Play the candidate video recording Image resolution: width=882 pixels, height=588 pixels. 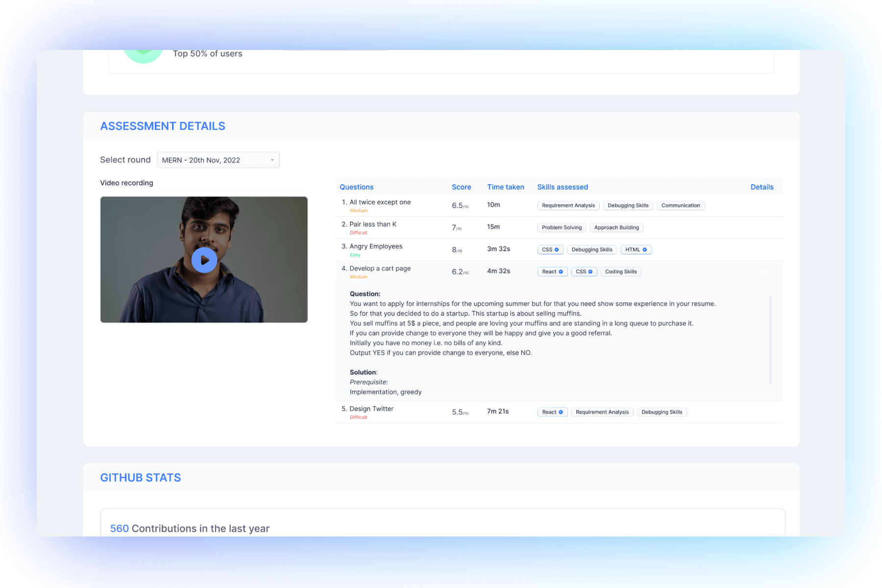point(204,260)
